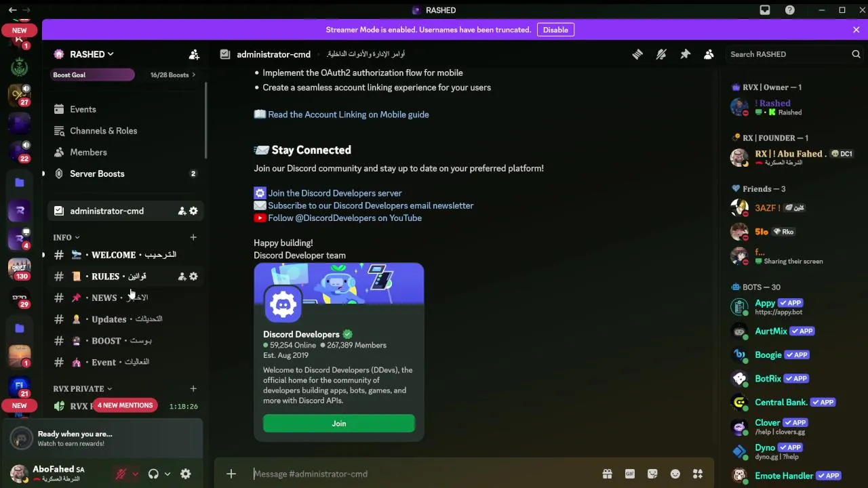Open ! Rashed owner profile
The image size is (868, 488).
click(792, 107)
